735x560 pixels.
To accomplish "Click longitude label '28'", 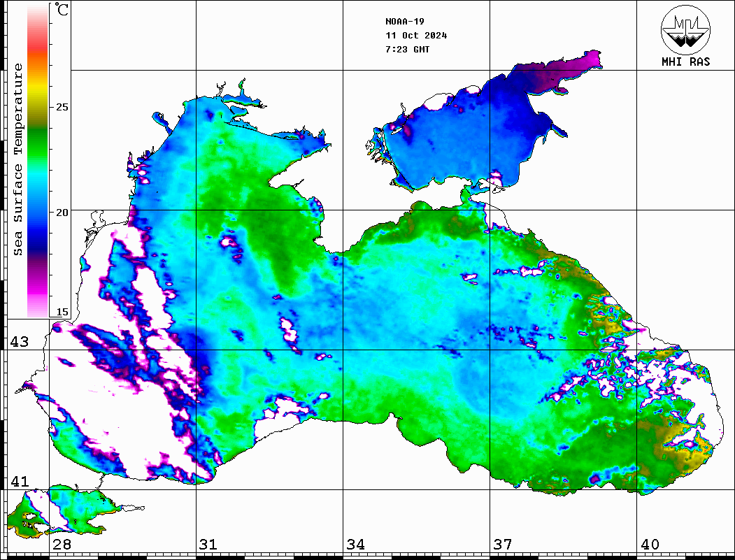I will [x=62, y=544].
